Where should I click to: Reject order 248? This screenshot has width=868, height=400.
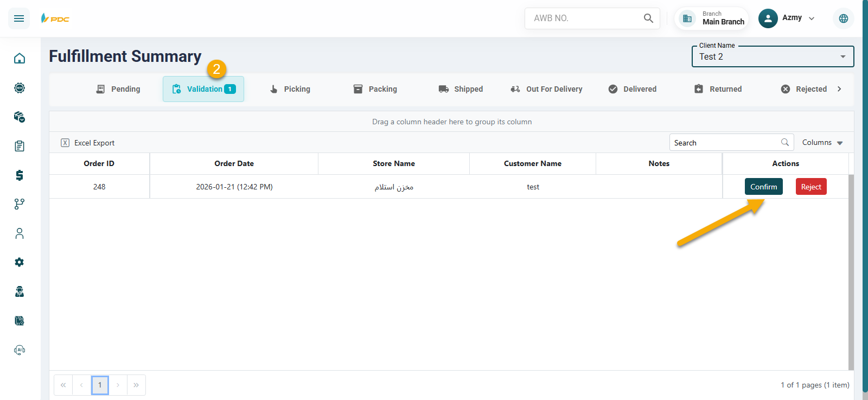811,187
